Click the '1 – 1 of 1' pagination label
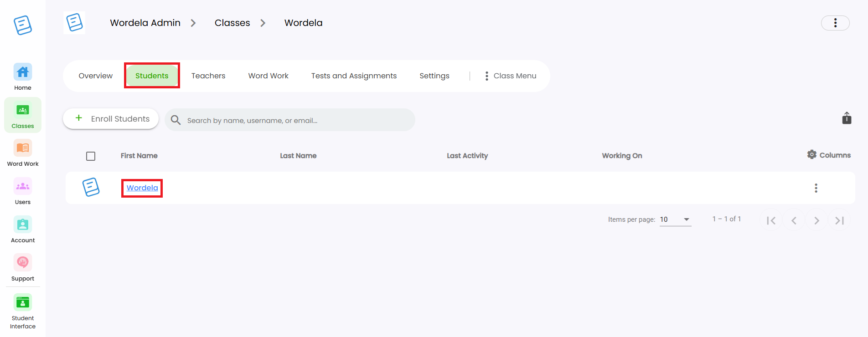Image resolution: width=868 pixels, height=337 pixels. tap(727, 219)
